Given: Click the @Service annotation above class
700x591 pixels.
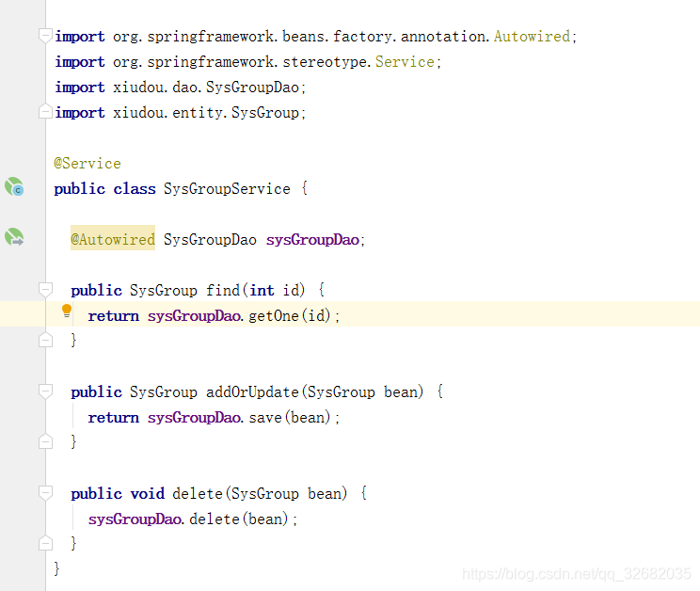Looking at the screenshot, I should [87, 164].
